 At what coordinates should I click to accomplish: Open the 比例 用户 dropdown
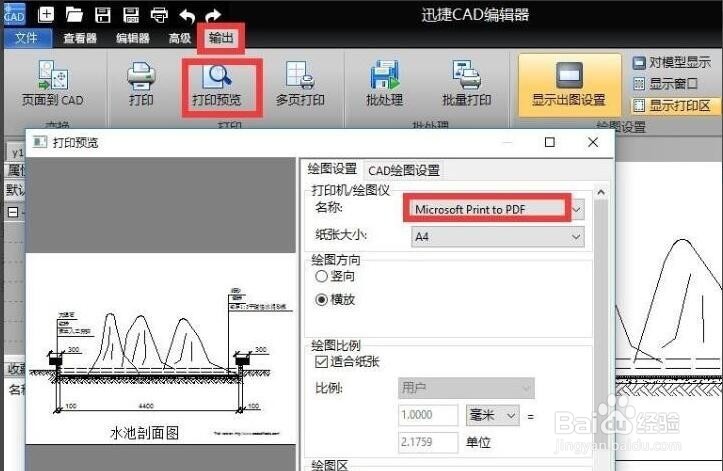click(x=466, y=388)
